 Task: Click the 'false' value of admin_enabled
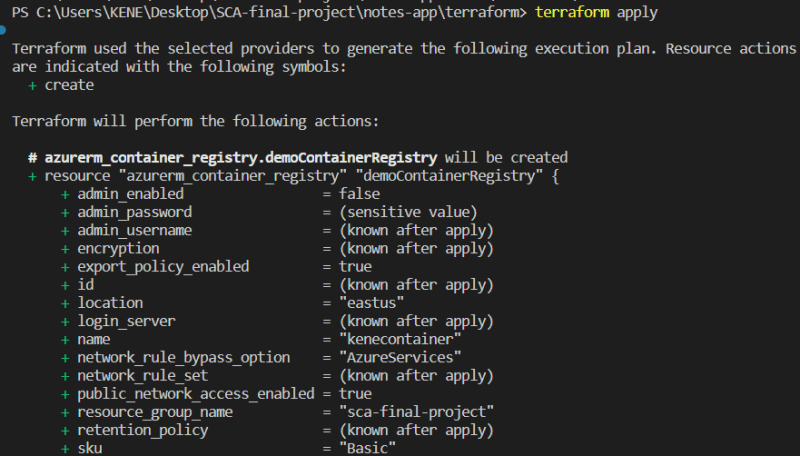[360, 194]
